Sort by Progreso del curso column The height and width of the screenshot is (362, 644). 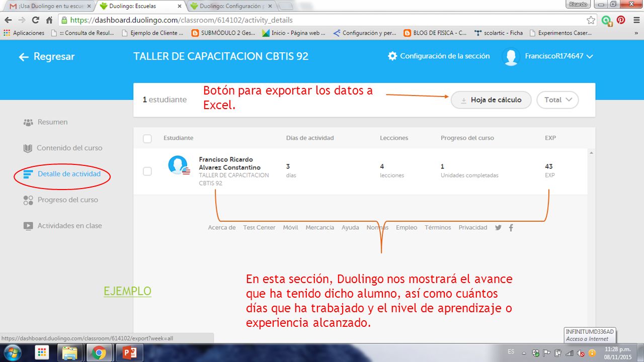[467, 138]
